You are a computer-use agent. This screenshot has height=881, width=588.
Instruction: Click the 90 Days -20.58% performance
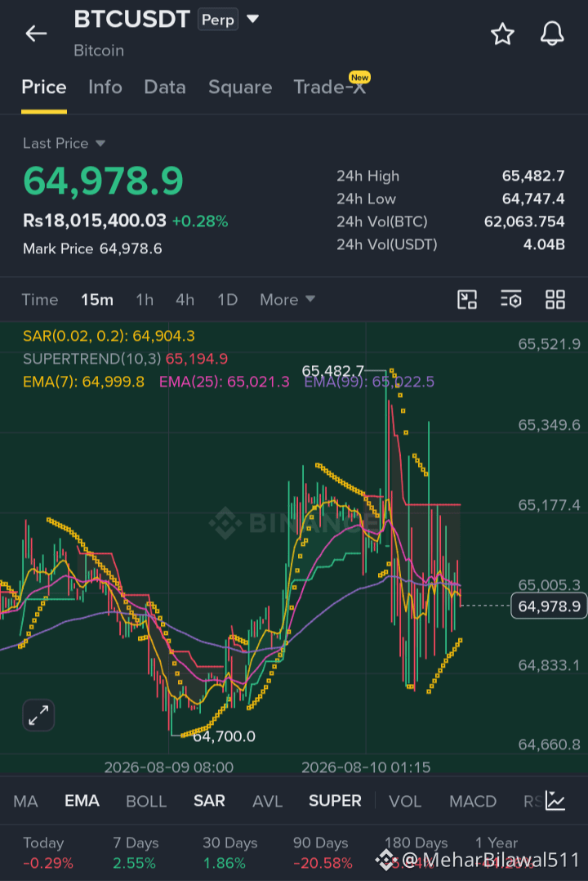pos(323,853)
